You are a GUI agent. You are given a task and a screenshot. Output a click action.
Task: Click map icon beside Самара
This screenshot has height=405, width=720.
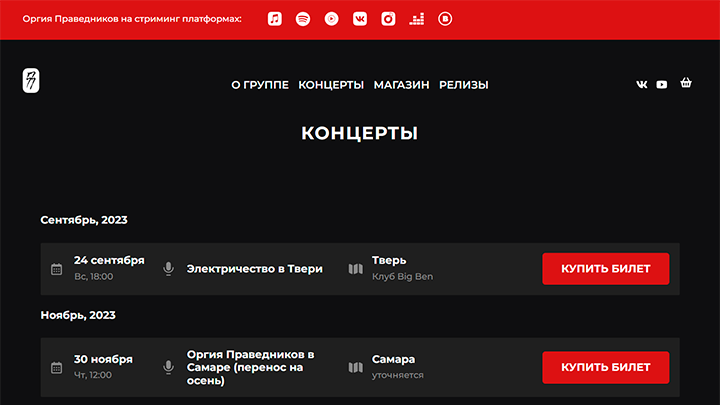[355, 367]
